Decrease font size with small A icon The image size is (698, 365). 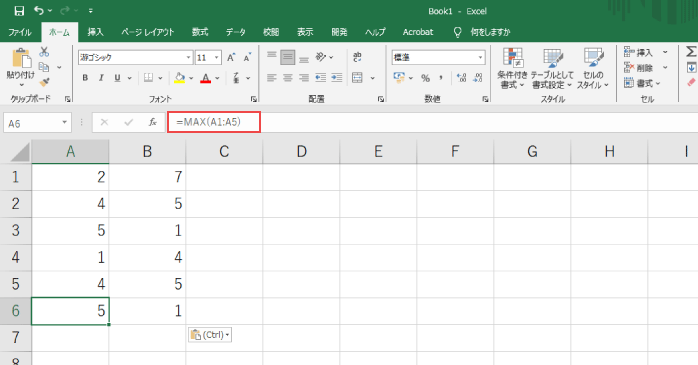click(247, 57)
